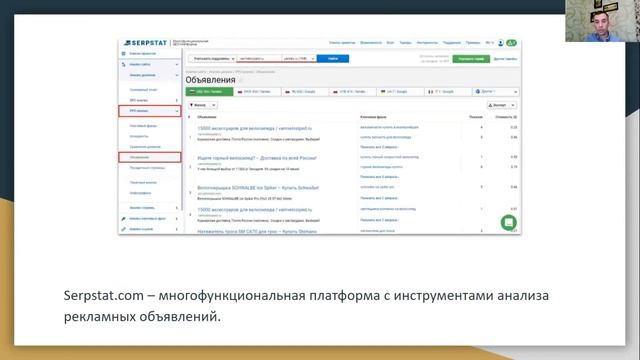Switch to the second Yandex region tab
Viewport: 640px width, 360px height.
[x=257, y=92]
